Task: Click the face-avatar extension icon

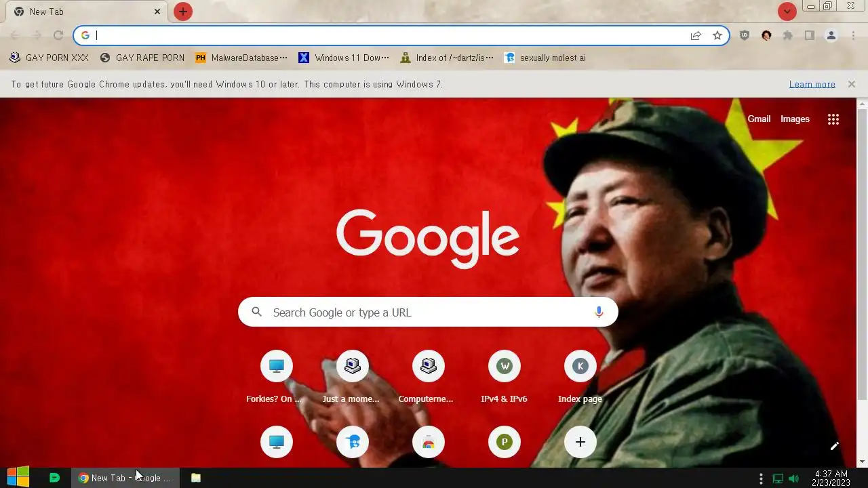Action: coord(766,35)
